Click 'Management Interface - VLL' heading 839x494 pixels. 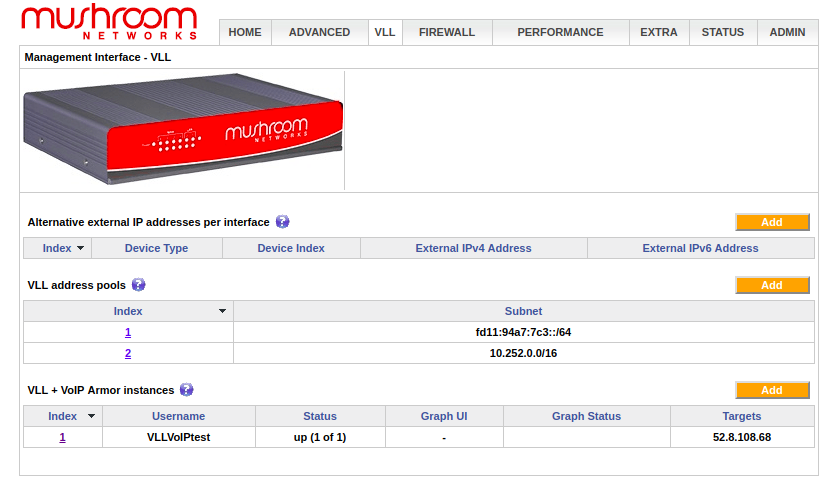pyautogui.click(x=98, y=57)
